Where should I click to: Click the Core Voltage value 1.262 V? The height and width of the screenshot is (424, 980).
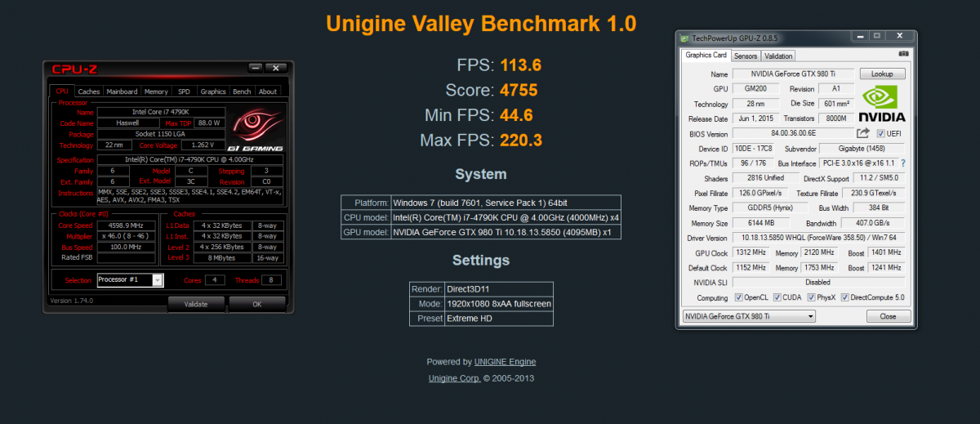coord(203,145)
